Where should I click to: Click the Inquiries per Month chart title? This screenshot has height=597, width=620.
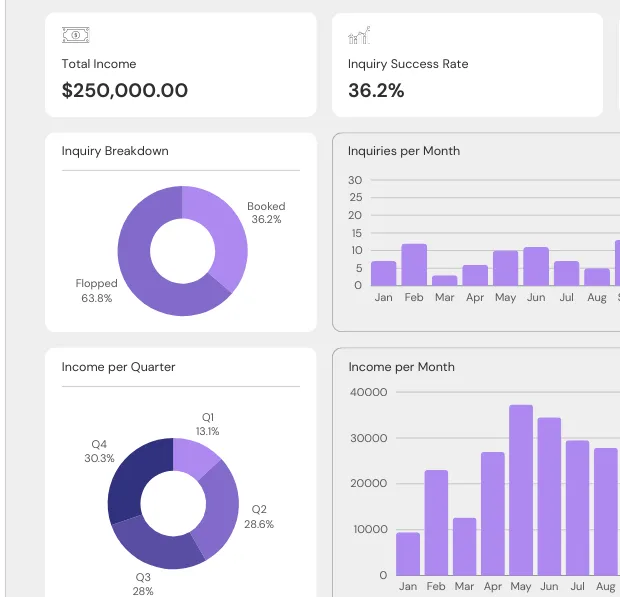click(x=404, y=151)
